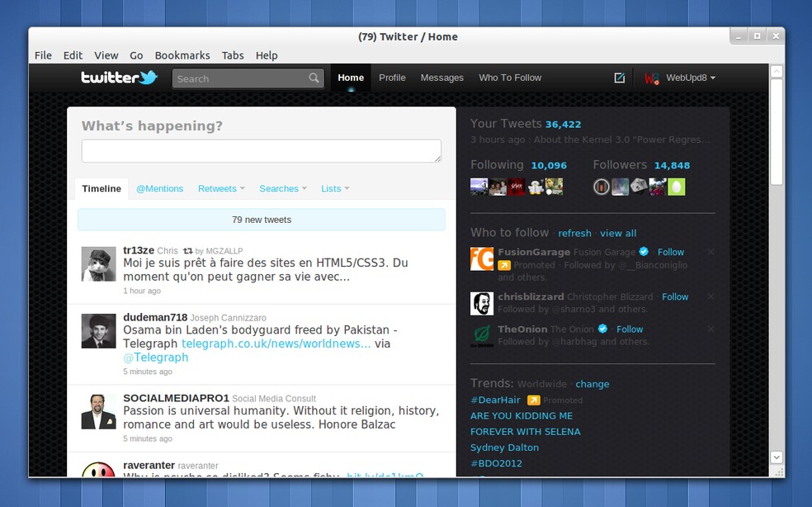Click the retweet icon on tr13ze's tweet
Screen dimensions: 812x507
187,251
